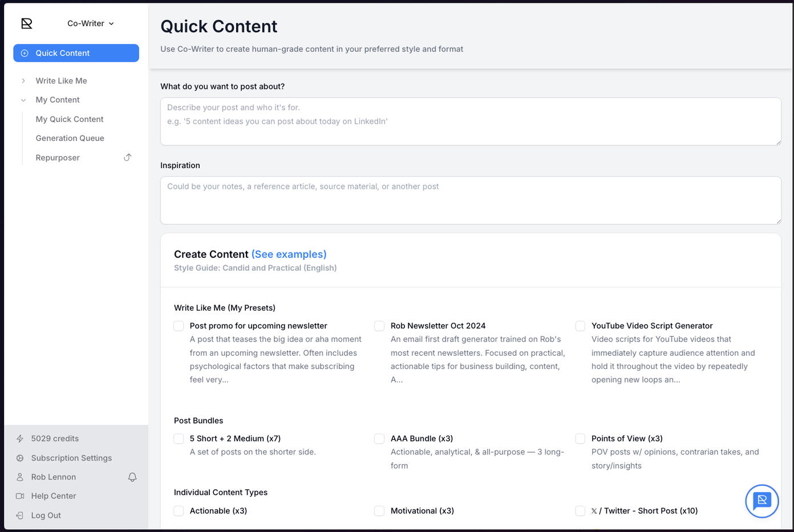Open the chat support widget
Image resolution: width=794 pixels, height=532 pixels.
[761, 501]
